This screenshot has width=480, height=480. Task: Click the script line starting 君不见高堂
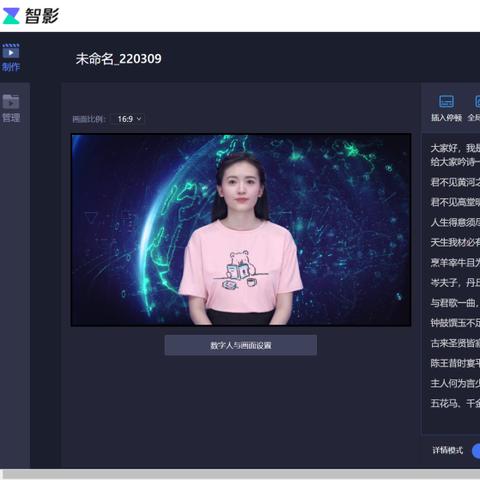455,202
